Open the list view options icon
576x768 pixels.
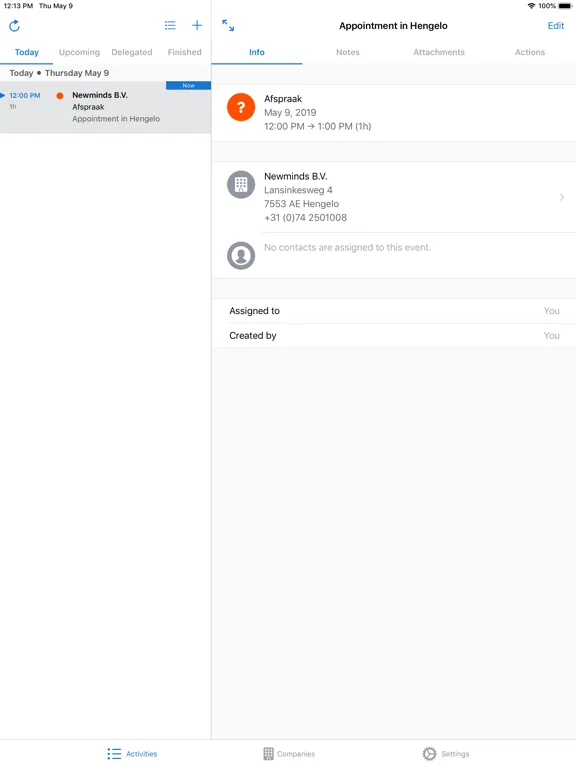[x=170, y=25]
